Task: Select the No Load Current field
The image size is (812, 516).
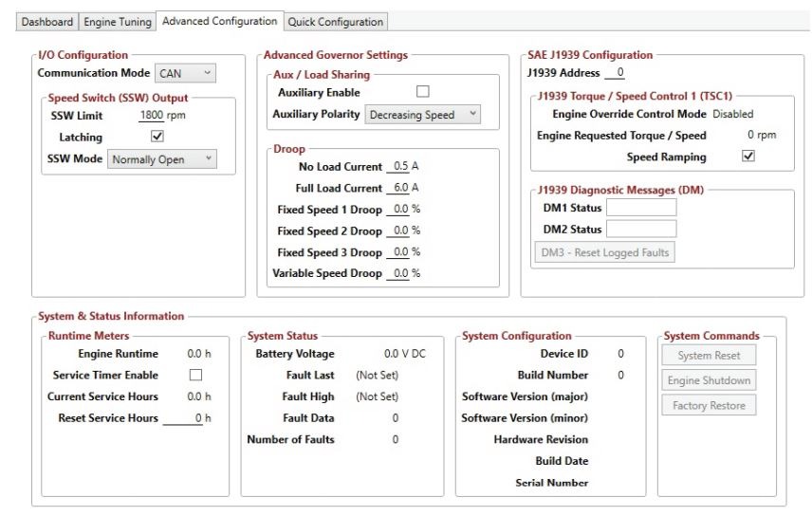Action: click(400, 167)
